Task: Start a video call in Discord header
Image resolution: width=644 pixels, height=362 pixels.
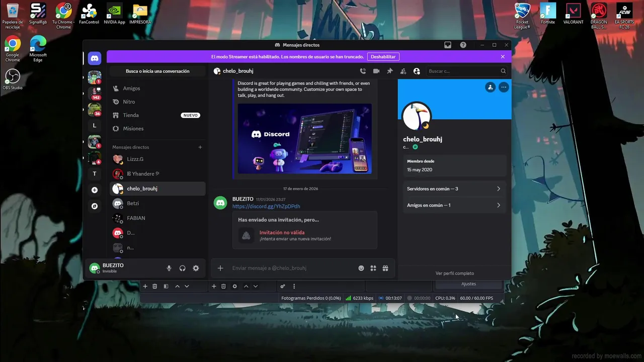Action: (376, 71)
